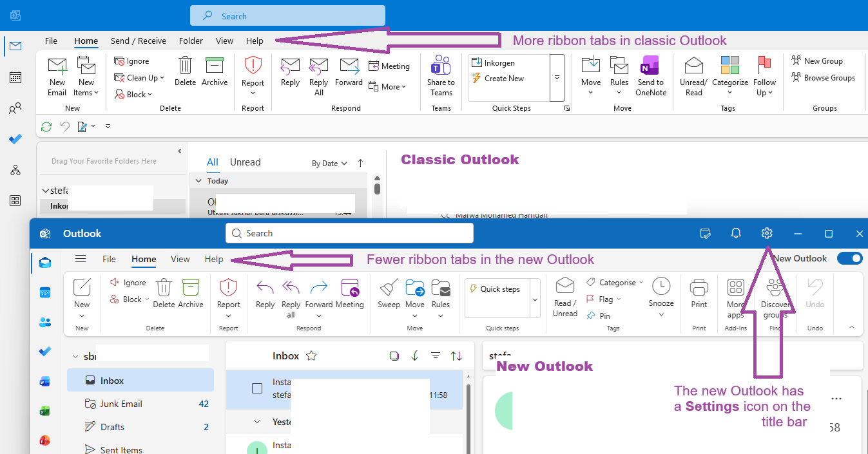The height and width of the screenshot is (454, 868).
Task: Open File tab in classic Outlook
Action: pos(51,41)
